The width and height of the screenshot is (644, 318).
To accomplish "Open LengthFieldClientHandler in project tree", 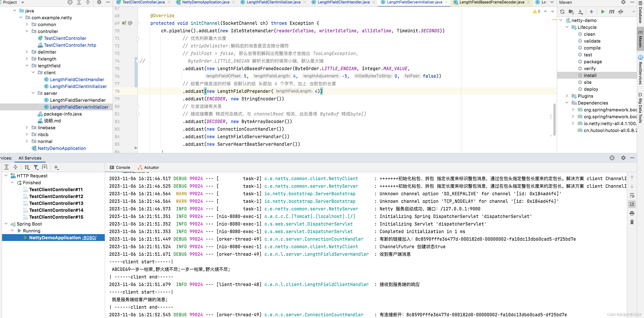I will pos(77,79).
